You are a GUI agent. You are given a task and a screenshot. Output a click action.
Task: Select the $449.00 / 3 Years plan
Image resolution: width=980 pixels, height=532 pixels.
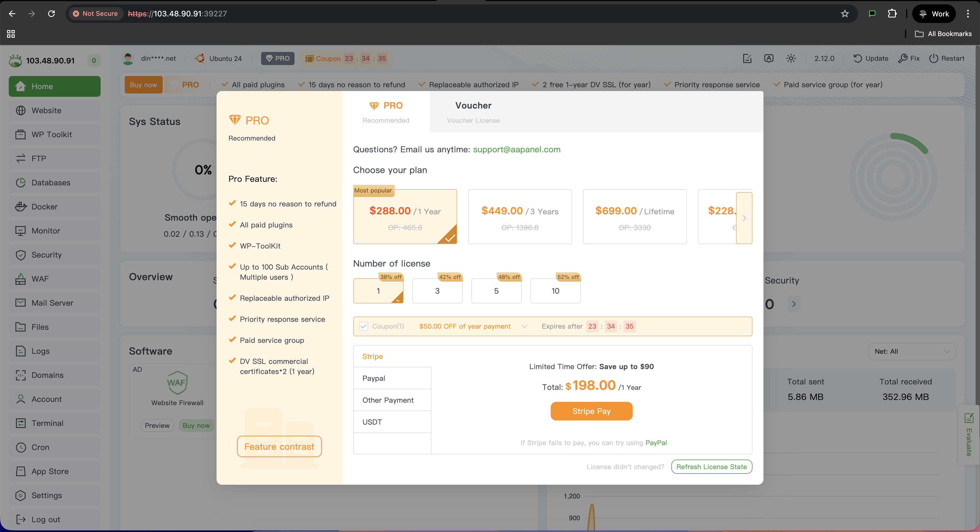pos(520,217)
